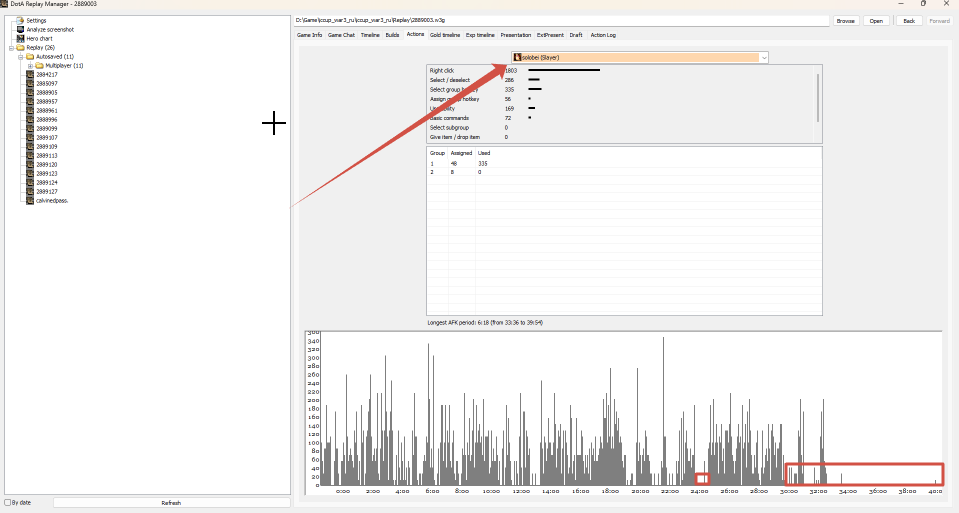The height and width of the screenshot is (513, 959).
Task: Click the action stats list scrollbar
Action: click(818, 98)
